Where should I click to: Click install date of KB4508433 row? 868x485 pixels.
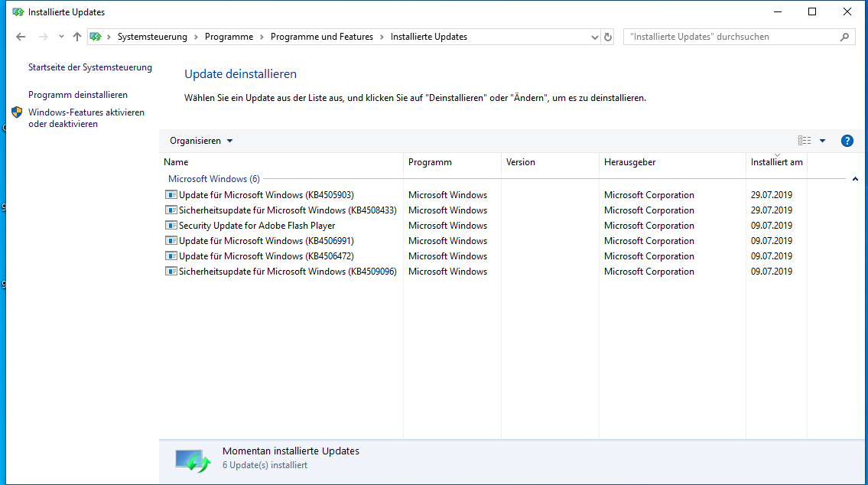tap(771, 210)
